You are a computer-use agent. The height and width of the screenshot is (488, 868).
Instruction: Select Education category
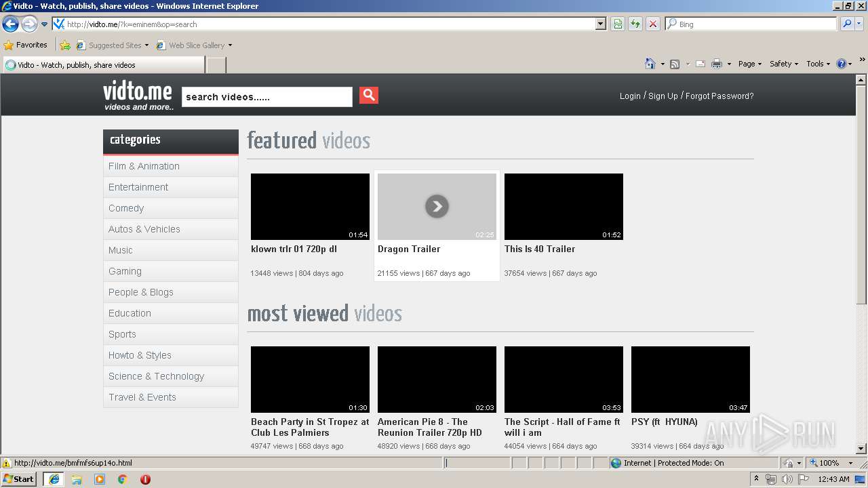coord(171,313)
